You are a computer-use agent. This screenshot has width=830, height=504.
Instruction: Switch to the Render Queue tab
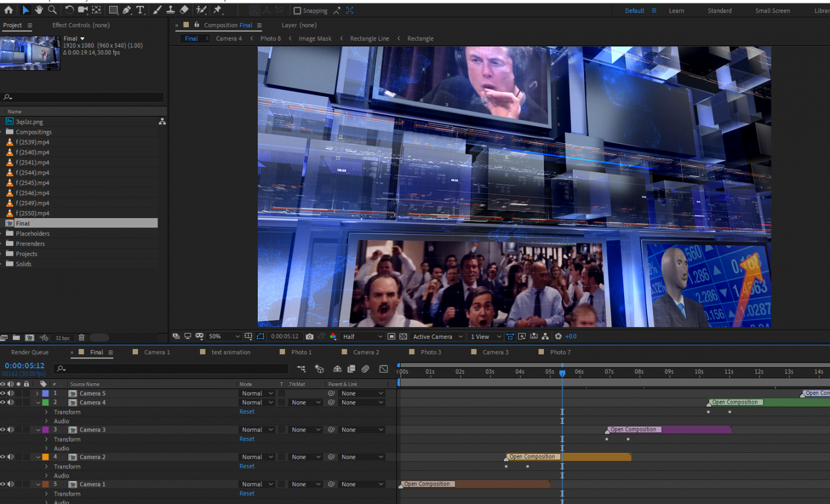(x=29, y=353)
